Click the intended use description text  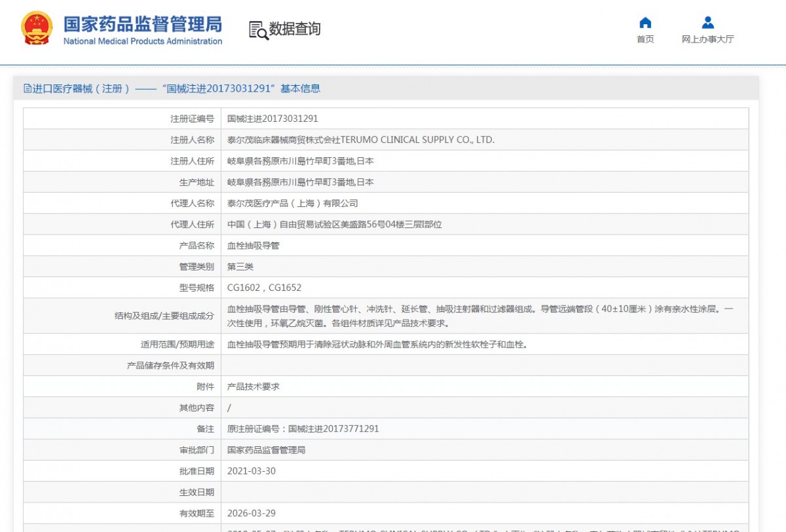coord(377,344)
